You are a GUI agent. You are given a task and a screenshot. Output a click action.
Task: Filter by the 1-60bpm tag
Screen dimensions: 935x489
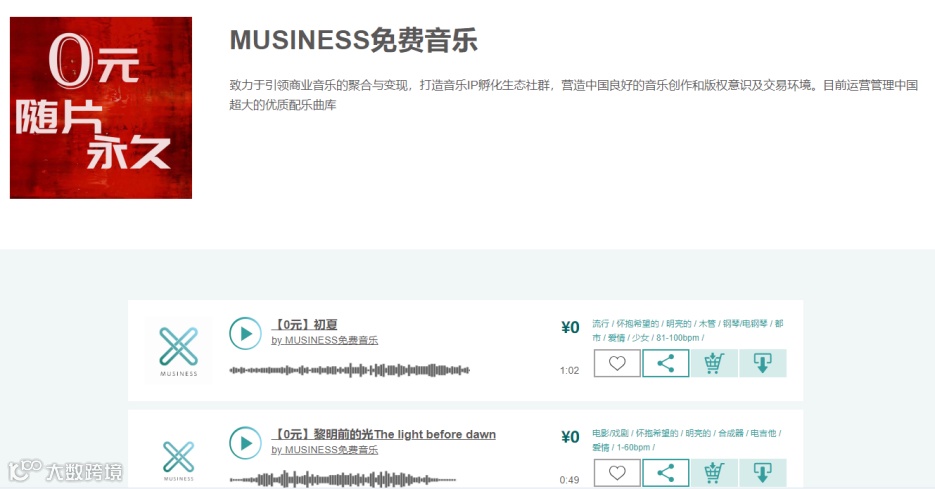coord(633,447)
